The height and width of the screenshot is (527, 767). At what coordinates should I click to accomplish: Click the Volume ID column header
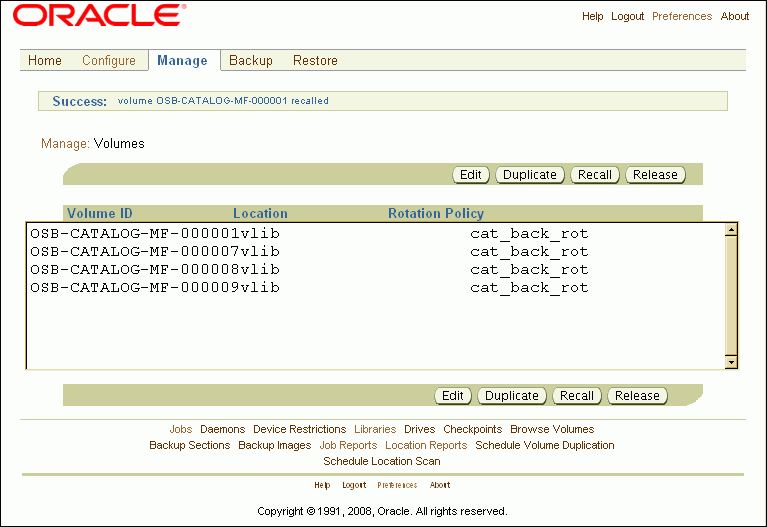click(100, 213)
